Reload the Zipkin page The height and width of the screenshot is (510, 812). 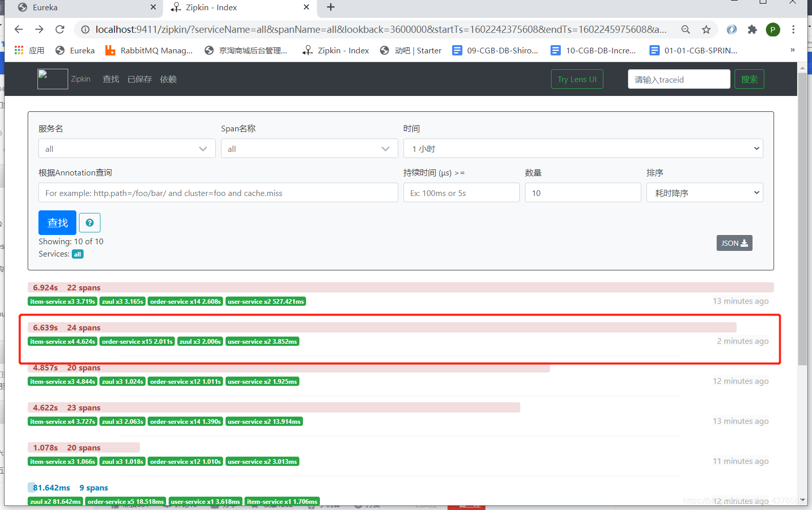point(60,29)
